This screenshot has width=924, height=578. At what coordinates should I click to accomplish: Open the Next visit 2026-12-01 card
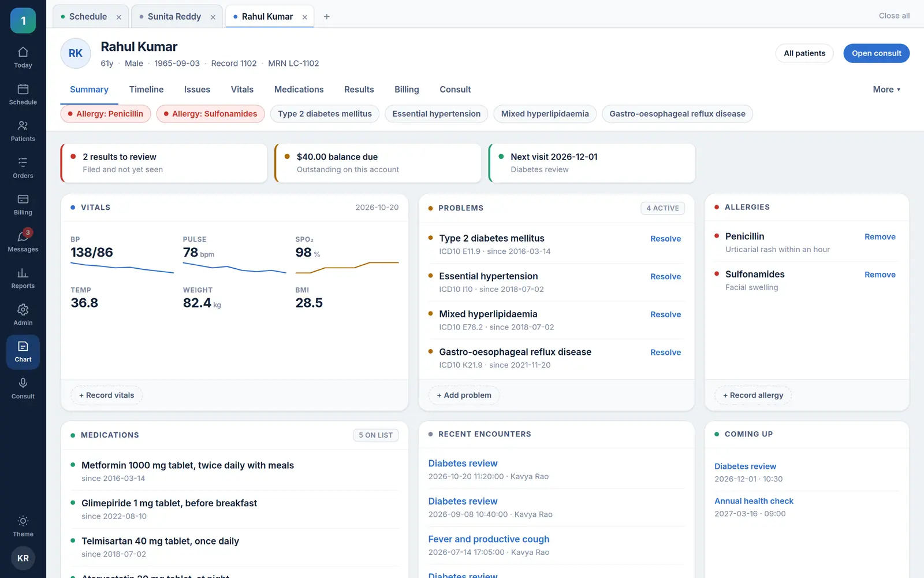pos(592,163)
